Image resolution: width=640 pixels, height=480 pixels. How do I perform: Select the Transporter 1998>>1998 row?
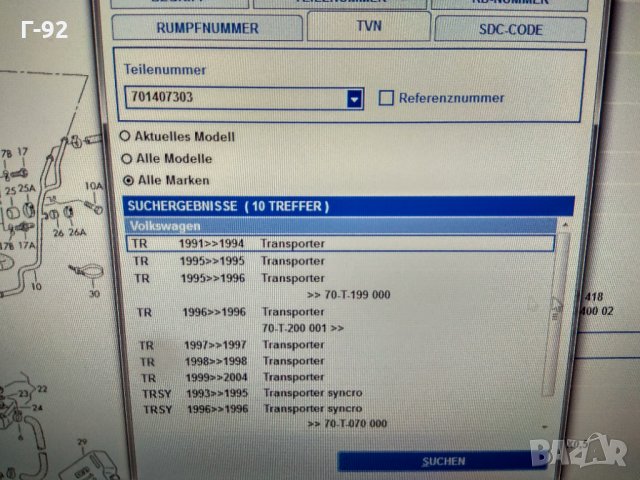coord(340,361)
